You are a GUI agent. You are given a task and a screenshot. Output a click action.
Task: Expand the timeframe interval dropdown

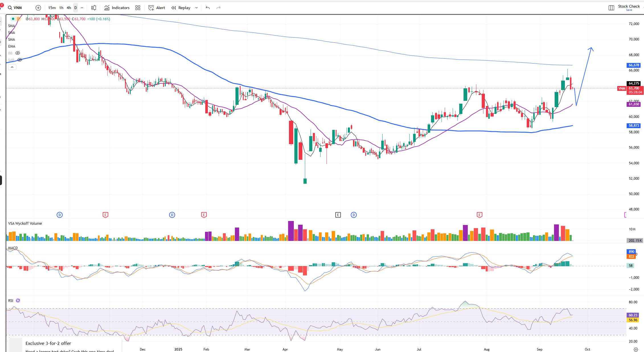click(x=82, y=8)
